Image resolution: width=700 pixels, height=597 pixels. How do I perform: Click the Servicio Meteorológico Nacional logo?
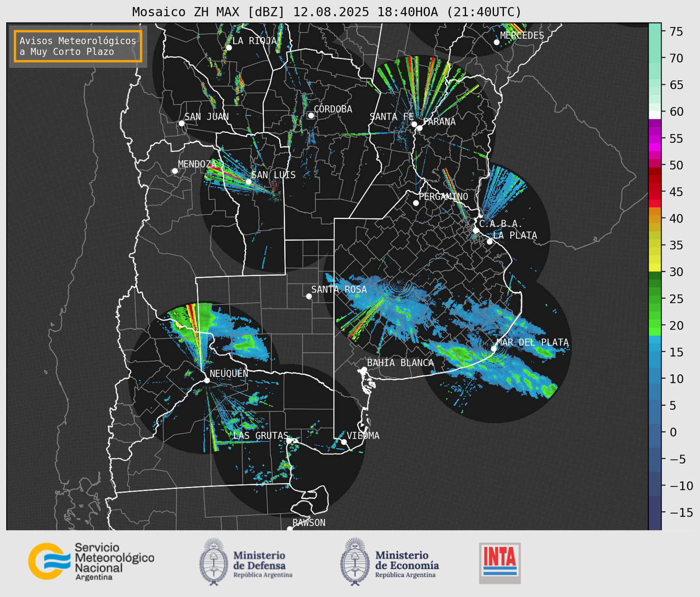coord(91,562)
